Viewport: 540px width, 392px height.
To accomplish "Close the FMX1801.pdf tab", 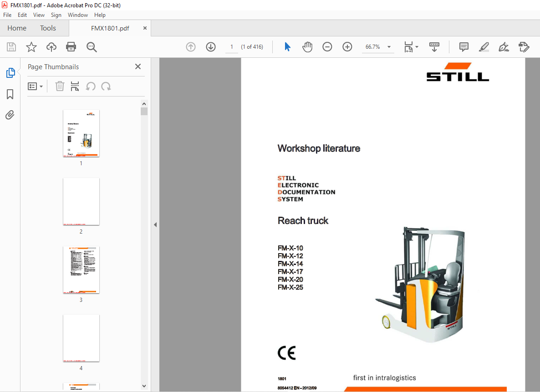I will click(x=145, y=28).
